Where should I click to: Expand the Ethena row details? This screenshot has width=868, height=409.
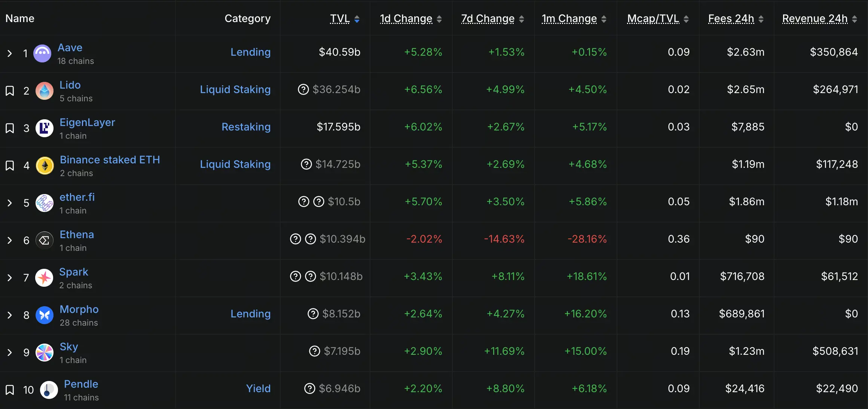10,240
